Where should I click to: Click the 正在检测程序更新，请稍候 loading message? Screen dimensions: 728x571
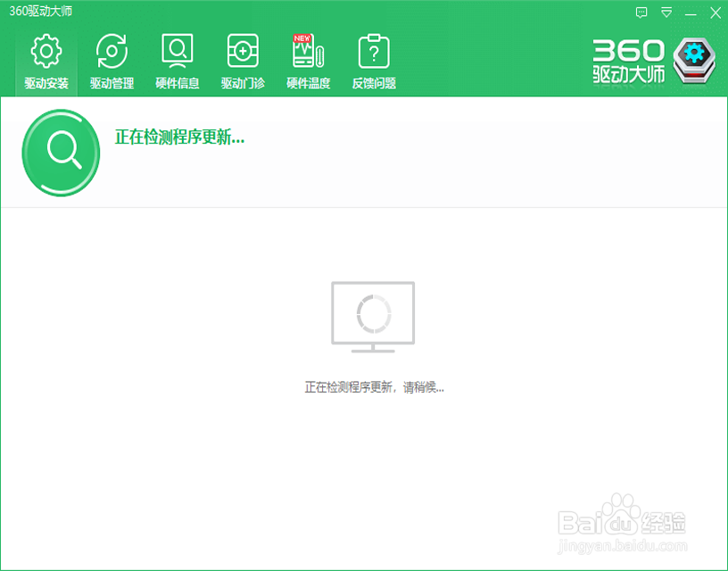[374, 386]
